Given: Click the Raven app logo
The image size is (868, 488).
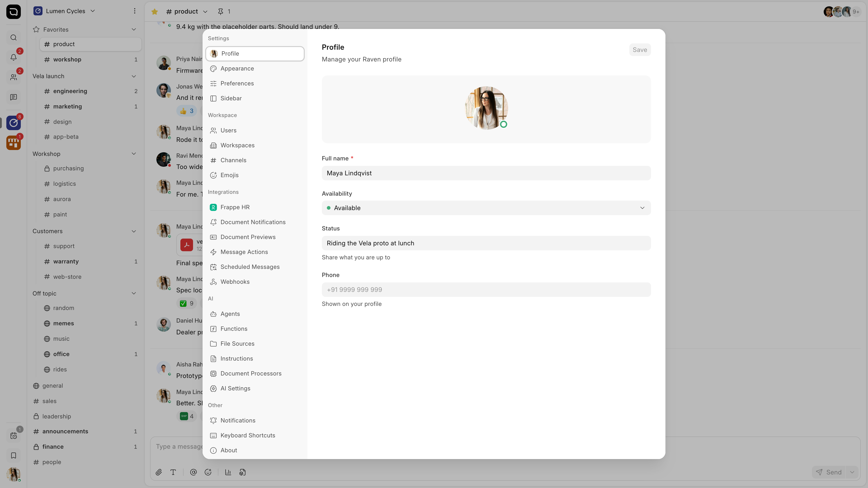Looking at the screenshot, I should pos(14,12).
